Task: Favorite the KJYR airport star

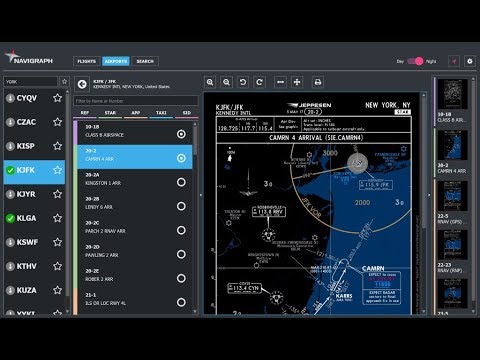Action: (57, 194)
